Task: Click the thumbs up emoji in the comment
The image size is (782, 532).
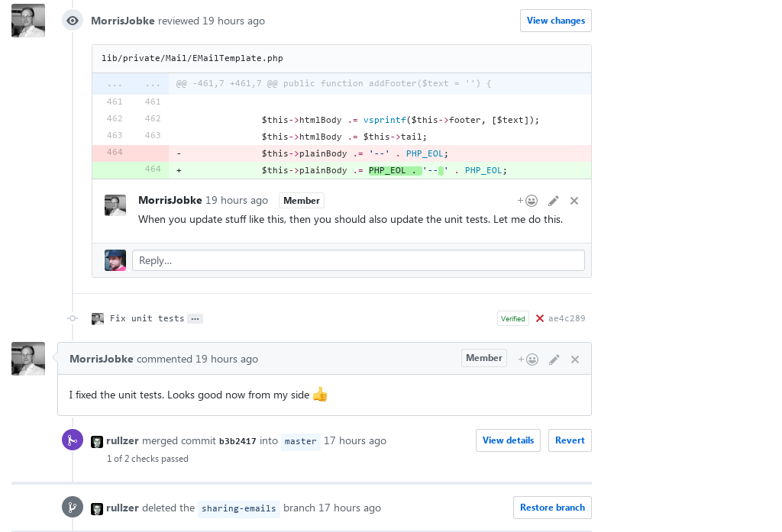Action: click(x=320, y=395)
